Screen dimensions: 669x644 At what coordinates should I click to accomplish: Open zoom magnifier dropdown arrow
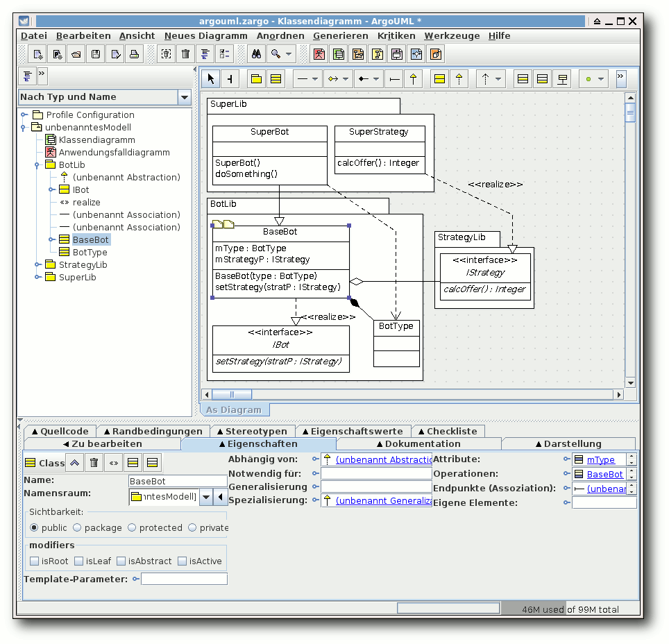point(289,54)
